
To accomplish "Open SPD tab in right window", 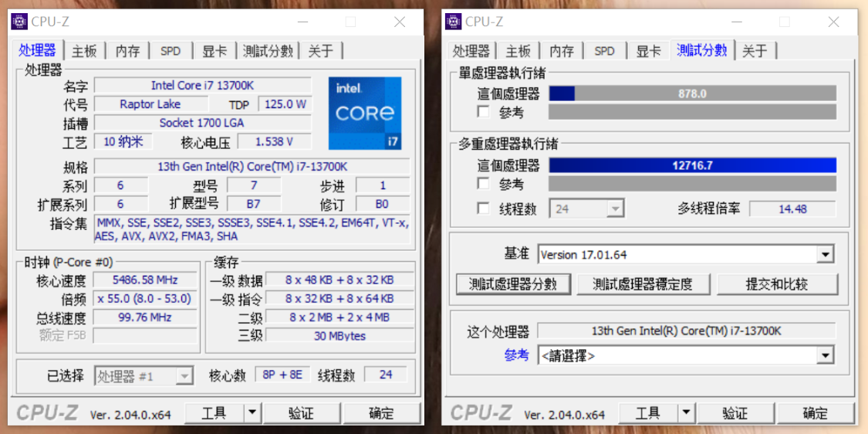I will tap(605, 52).
